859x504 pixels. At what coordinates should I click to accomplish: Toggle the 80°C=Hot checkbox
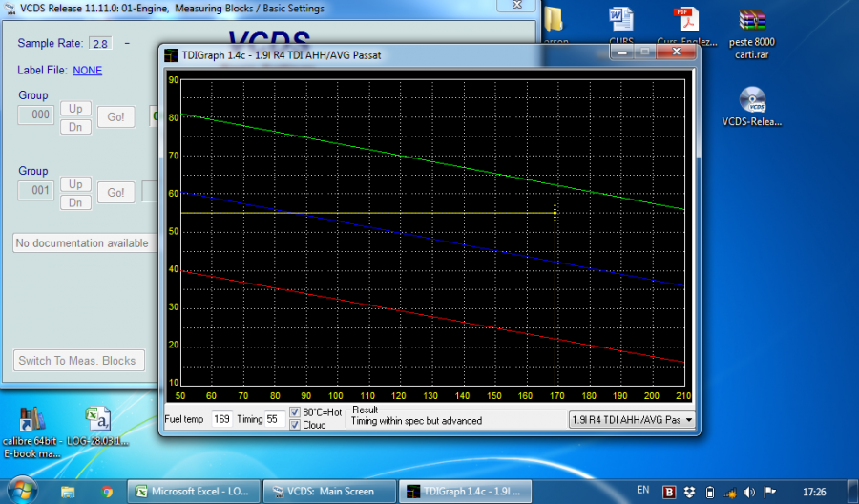click(x=295, y=412)
